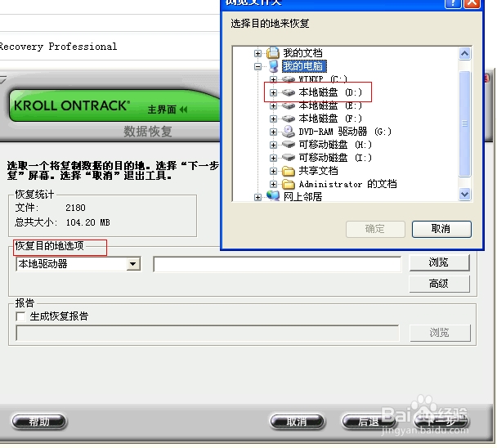Click the WINXP (C:) drive icon

289,78
